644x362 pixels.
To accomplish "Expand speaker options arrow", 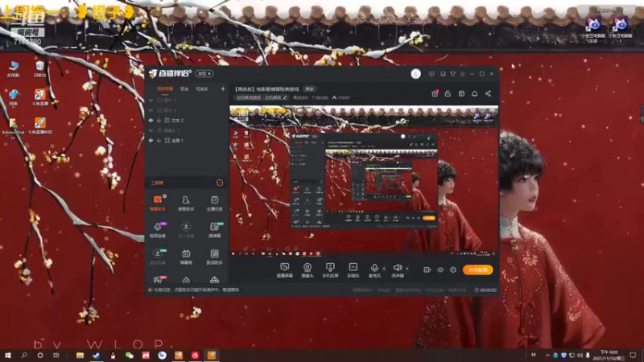I will click(x=407, y=269).
